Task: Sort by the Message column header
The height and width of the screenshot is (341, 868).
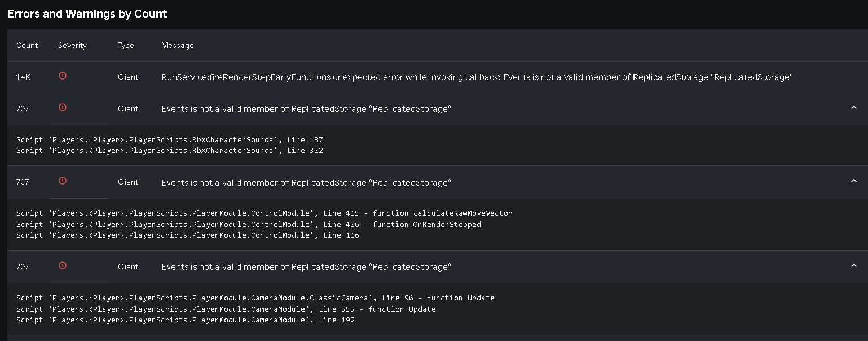Action: point(177,45)
